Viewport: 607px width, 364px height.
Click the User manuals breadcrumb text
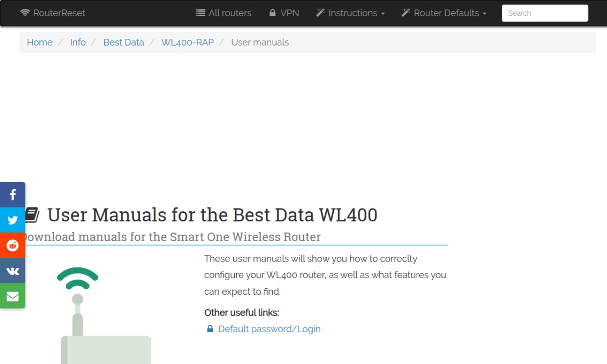[260, 42]
